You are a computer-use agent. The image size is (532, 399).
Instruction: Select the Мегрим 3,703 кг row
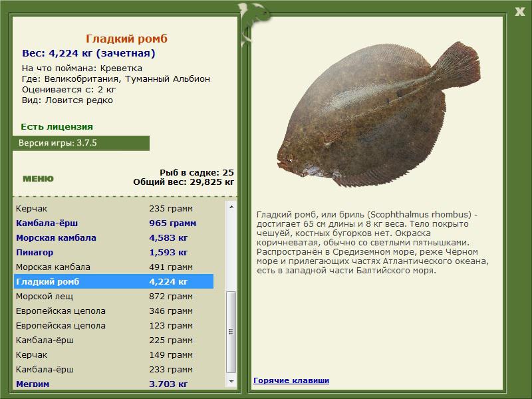click(x=114, y=383)
